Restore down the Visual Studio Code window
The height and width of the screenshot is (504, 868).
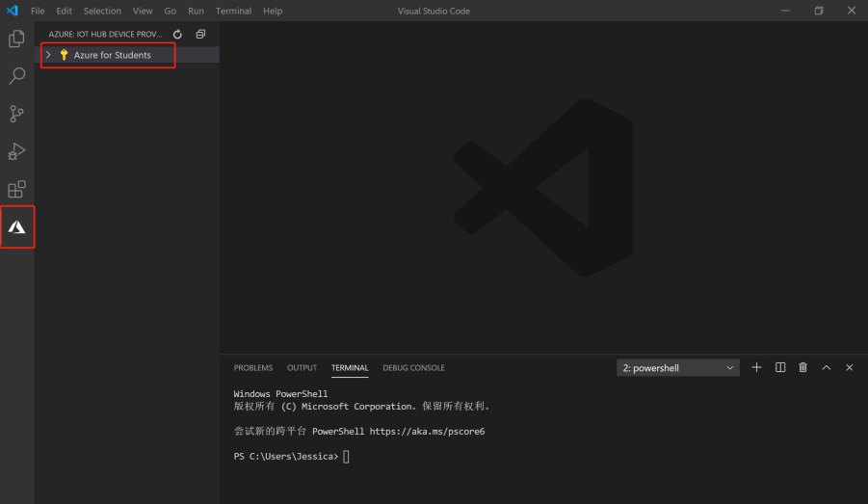click(818, 11)
